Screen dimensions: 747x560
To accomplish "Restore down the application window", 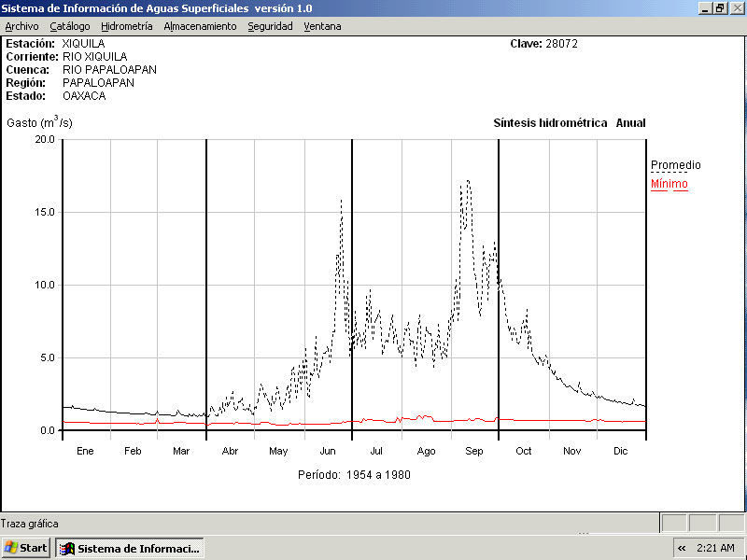I will (x=720, y=7).
